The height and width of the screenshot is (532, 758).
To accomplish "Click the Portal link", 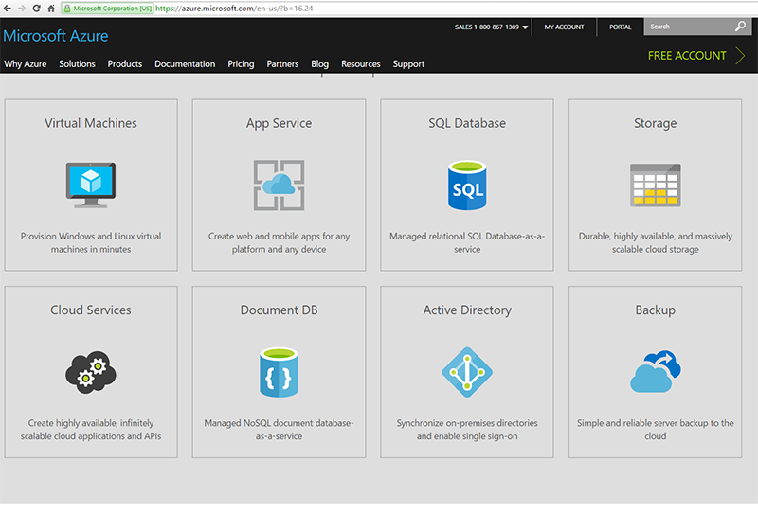I will click(x=621, y=27).
